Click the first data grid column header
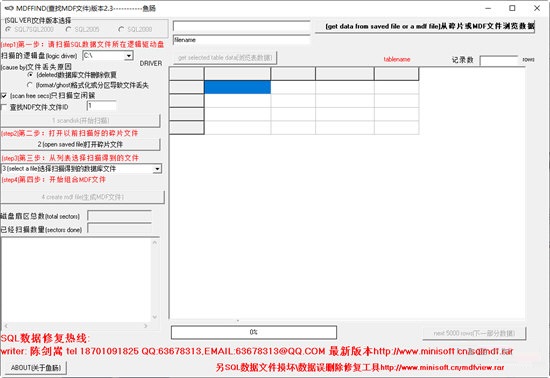Image resolution: width=550 pixels, height=378 pixels. [237, 74]
